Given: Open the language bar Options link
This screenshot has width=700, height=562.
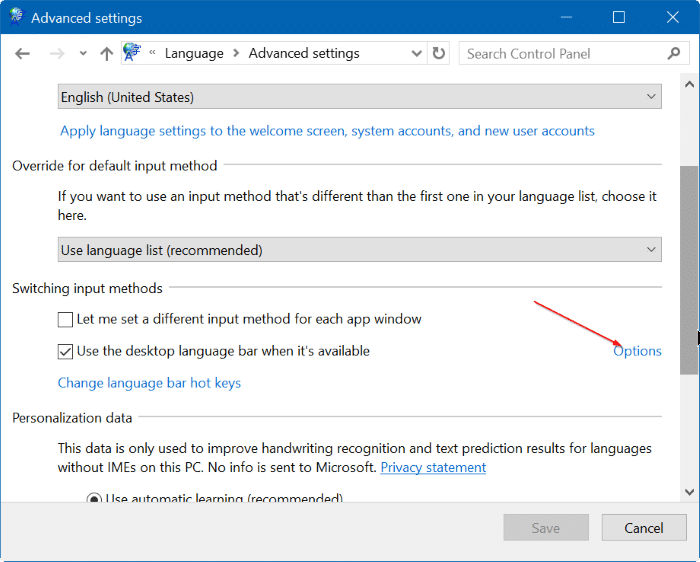Looking at the screenshot, I should [x=637, y=351].
